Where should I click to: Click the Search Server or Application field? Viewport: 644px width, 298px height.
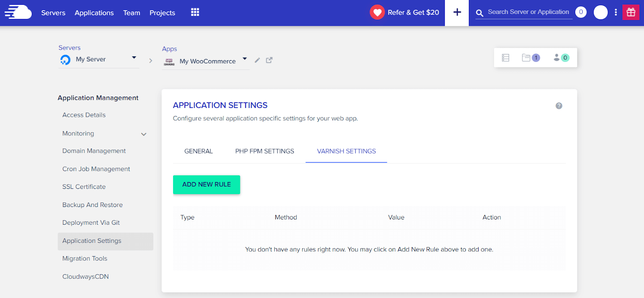[x=528, y=12]
